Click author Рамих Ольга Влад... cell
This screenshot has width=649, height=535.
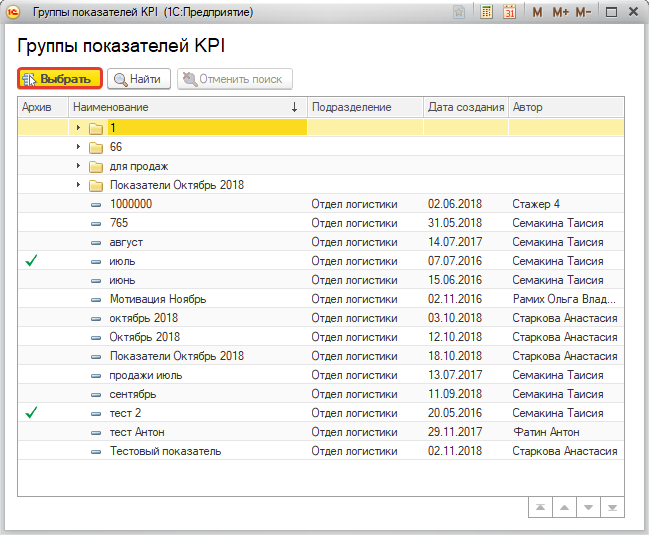click(x=564, y=299)
